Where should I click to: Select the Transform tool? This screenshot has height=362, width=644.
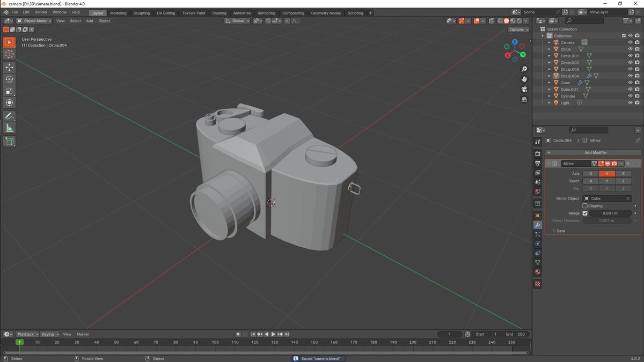tap(9, 102)
